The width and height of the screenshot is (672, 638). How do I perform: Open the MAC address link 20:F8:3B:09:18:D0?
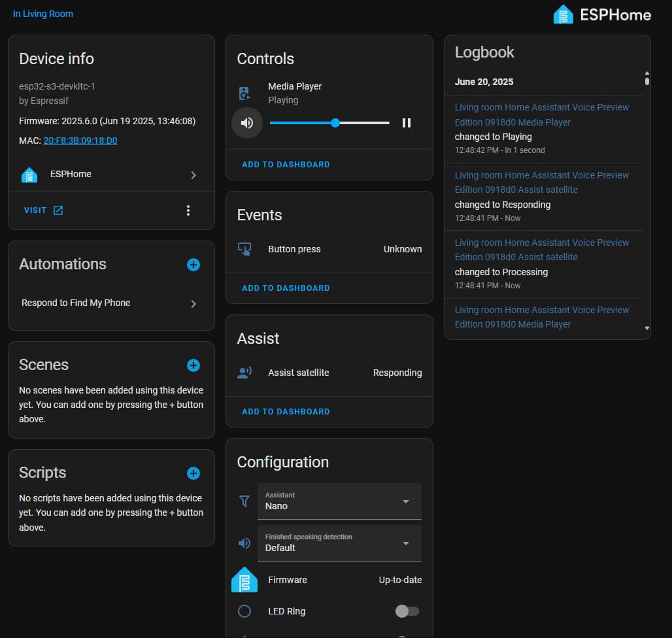click(x=80, y=141)
